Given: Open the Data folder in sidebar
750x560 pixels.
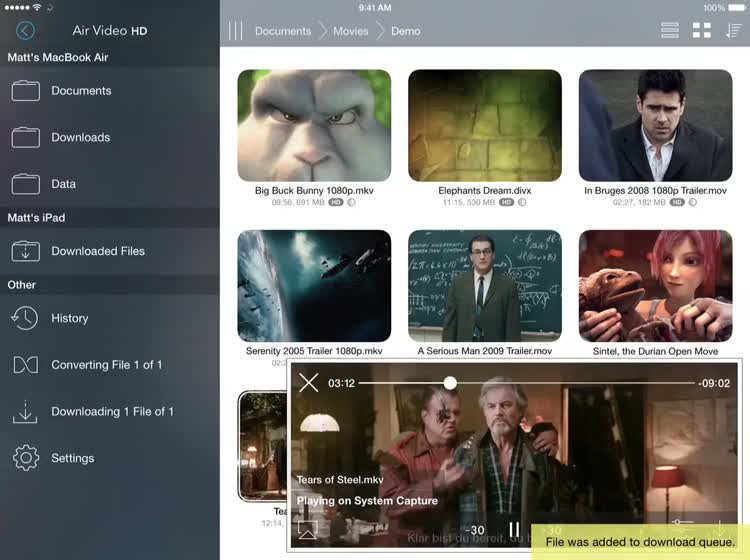Looking at the screenshot, I should click(x=110, y=184).
